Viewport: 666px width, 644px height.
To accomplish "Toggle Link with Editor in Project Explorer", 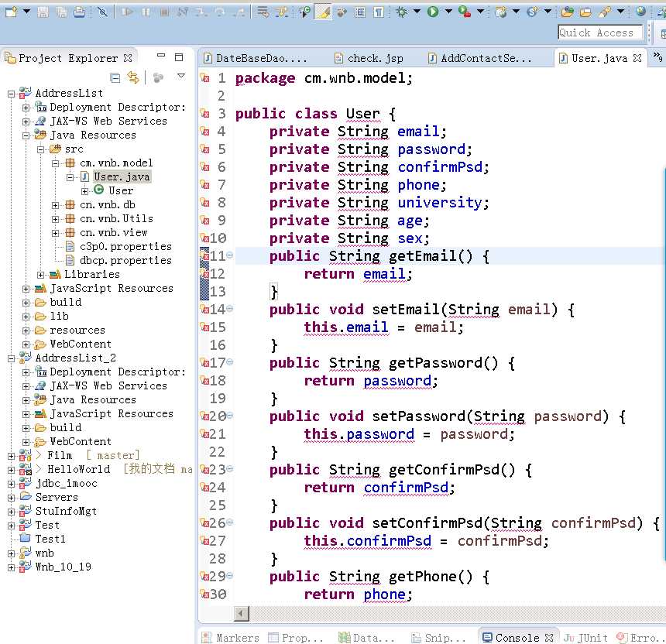I will 133,77.
